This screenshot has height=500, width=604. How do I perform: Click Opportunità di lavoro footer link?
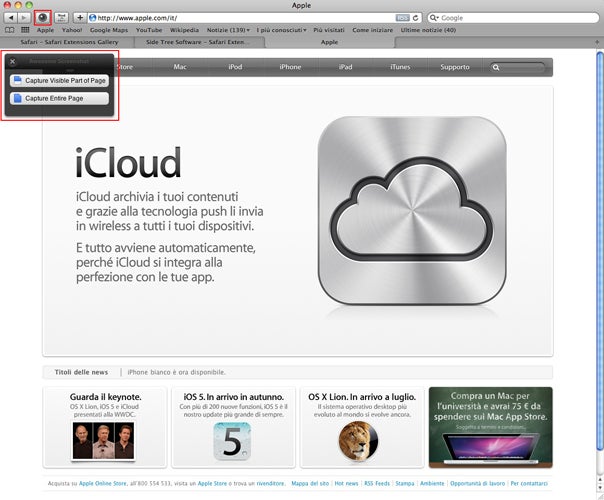pos(477,484)
